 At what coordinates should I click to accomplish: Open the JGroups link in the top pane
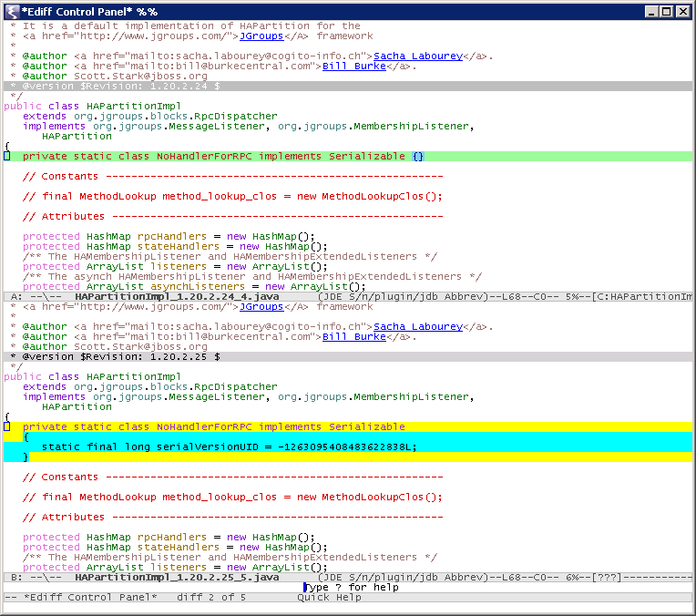261,36
